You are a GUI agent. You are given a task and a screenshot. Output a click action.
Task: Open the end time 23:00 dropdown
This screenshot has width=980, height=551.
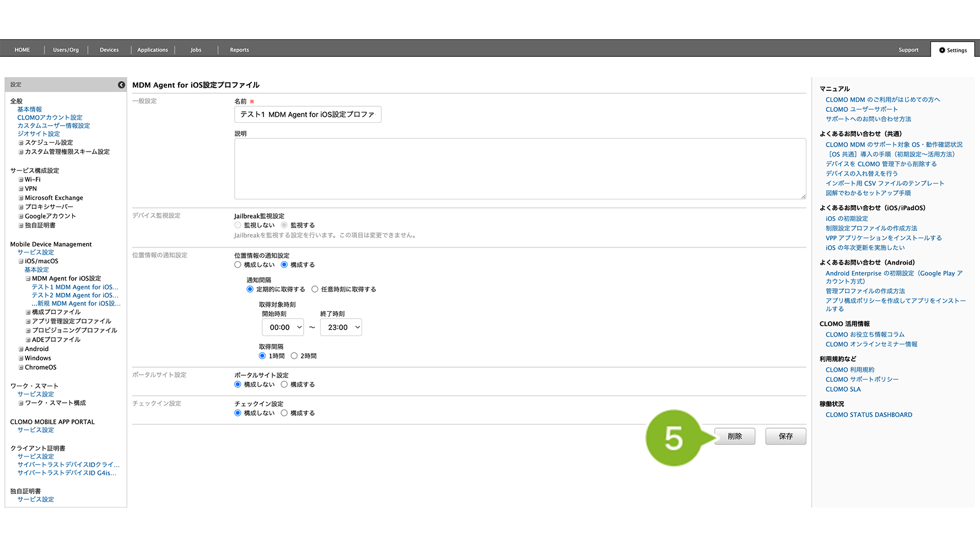pyautogui.click(x=341, y=327)
